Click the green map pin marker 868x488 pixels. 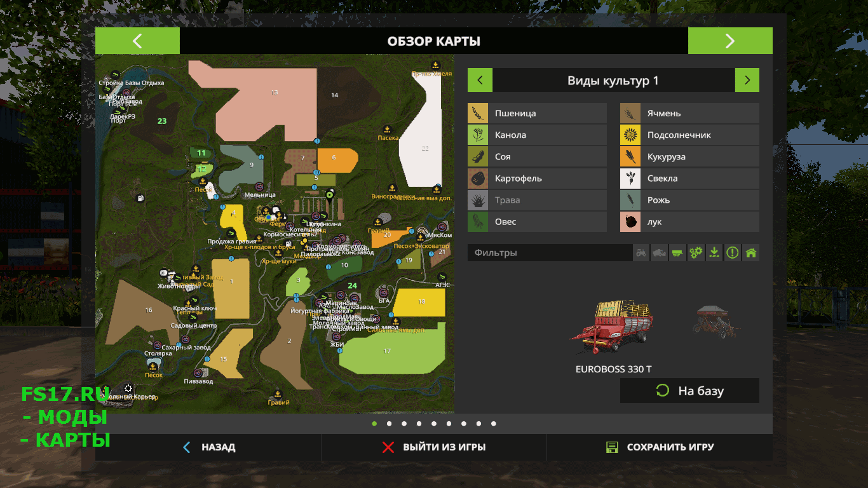[x=329, y=194]
